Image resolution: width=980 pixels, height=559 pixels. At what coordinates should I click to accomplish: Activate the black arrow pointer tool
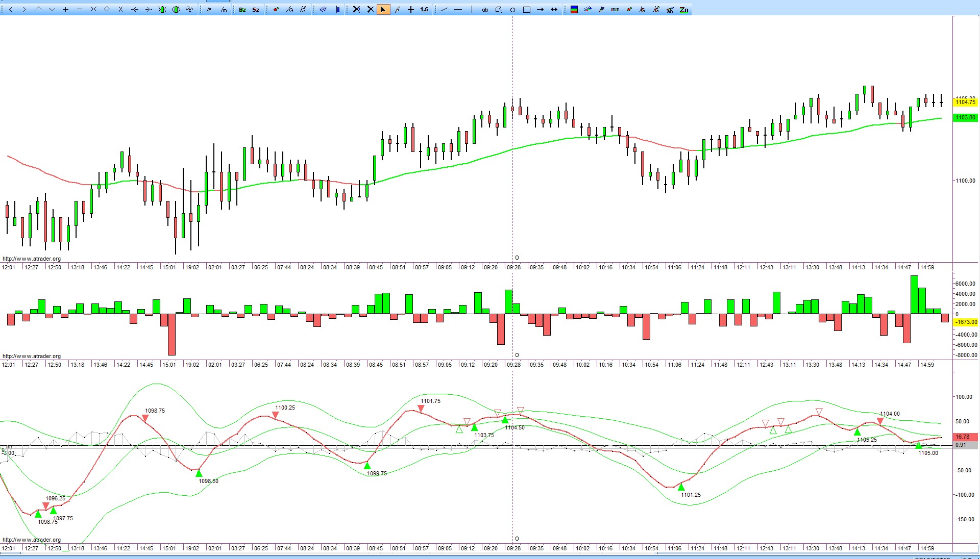click(x=383, y=10)
